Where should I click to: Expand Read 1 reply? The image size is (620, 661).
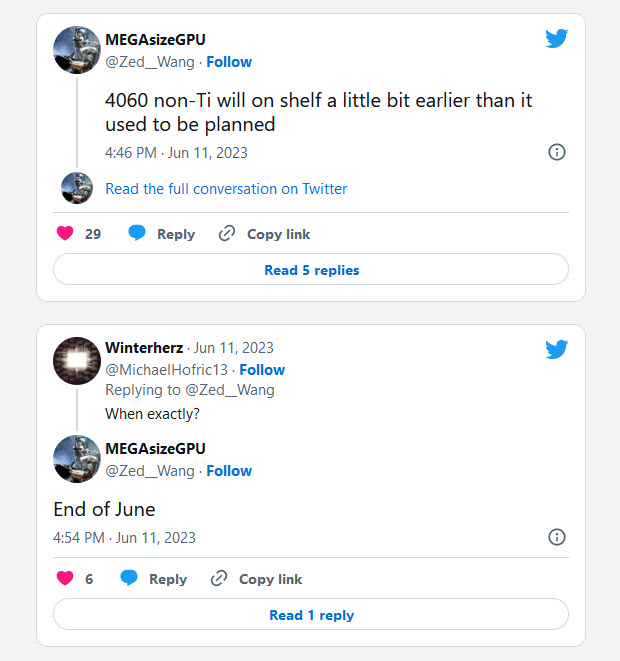tap(311, 615)
